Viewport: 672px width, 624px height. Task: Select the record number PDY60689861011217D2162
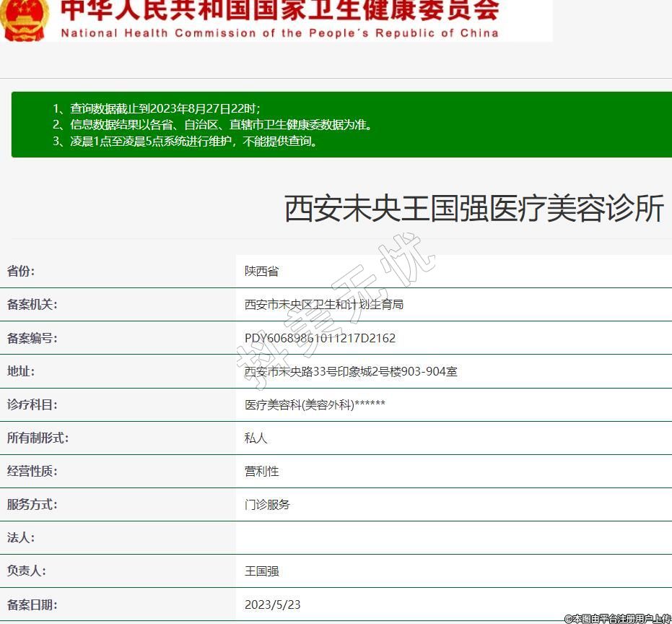(320, 338)
